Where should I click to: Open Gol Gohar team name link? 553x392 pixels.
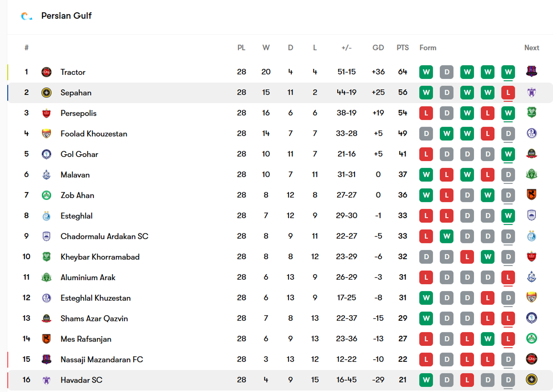pos(79,154)
